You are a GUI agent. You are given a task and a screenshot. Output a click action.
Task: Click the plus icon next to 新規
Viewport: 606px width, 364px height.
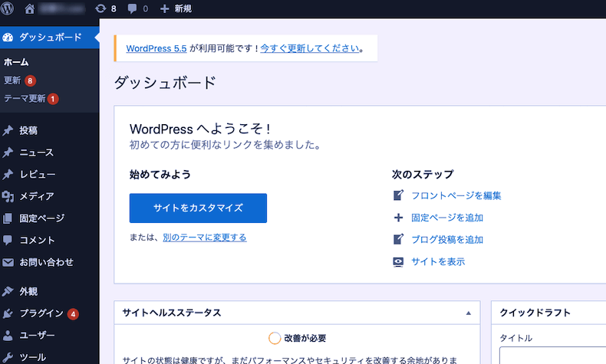(x=165, y=8)
